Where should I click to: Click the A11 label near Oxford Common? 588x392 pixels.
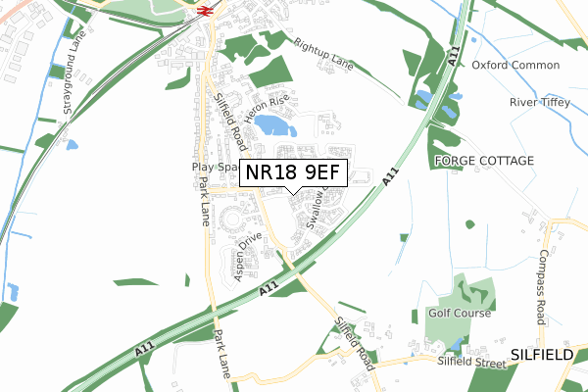point(454,56)
